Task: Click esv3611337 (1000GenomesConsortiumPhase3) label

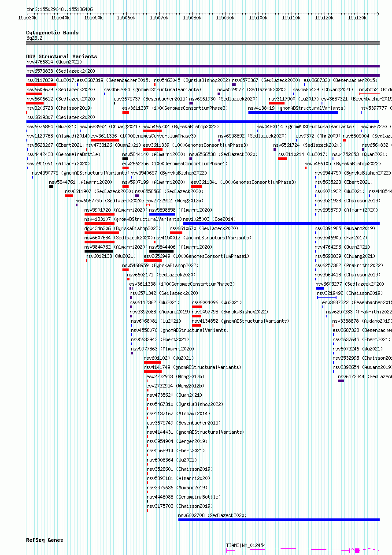Action: 175,108
